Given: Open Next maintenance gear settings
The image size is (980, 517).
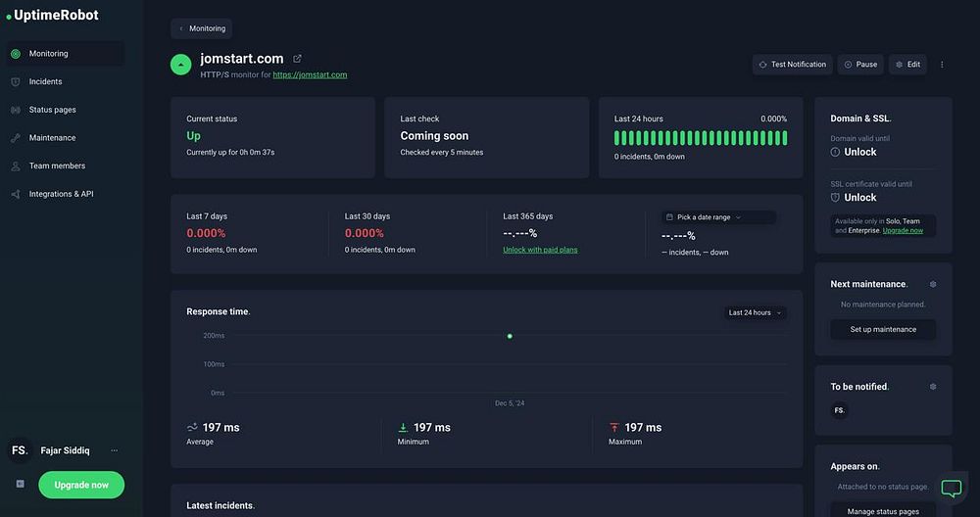Looking at the screenshot, I should pos(933,284).
